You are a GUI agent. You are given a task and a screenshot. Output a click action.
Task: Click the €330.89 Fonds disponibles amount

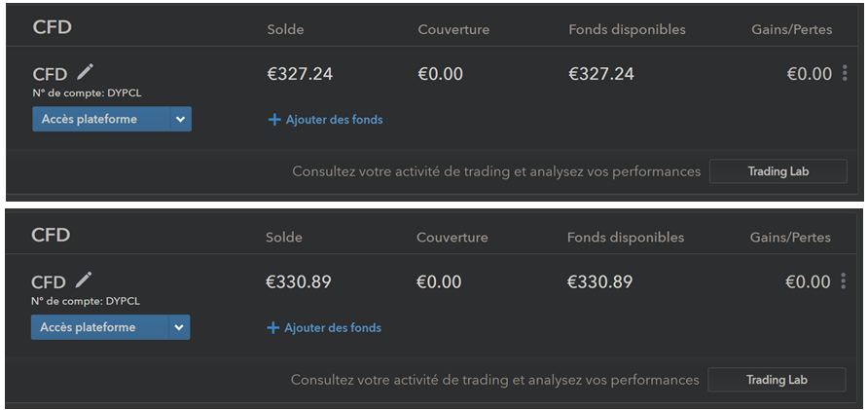pyautogui.click(x=599, y=282)
